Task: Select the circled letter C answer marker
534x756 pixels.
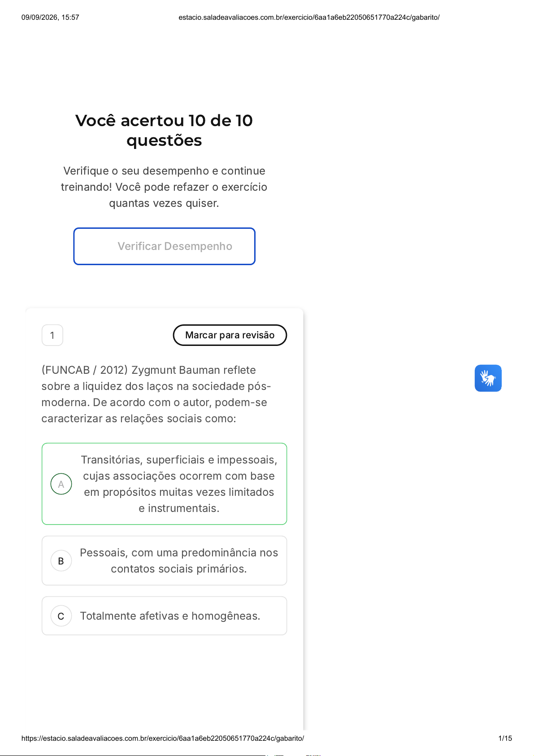Action: point(61,616)
